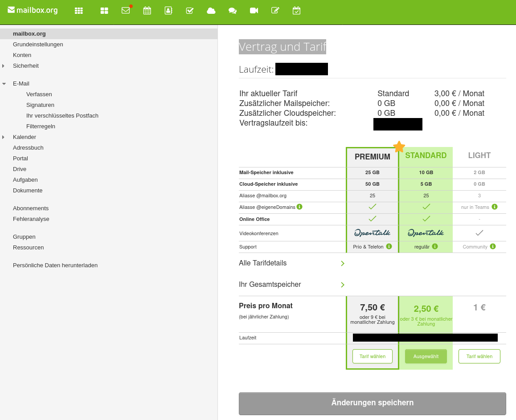Click Opentalk logo in Premium column

[x=372, y=233]
